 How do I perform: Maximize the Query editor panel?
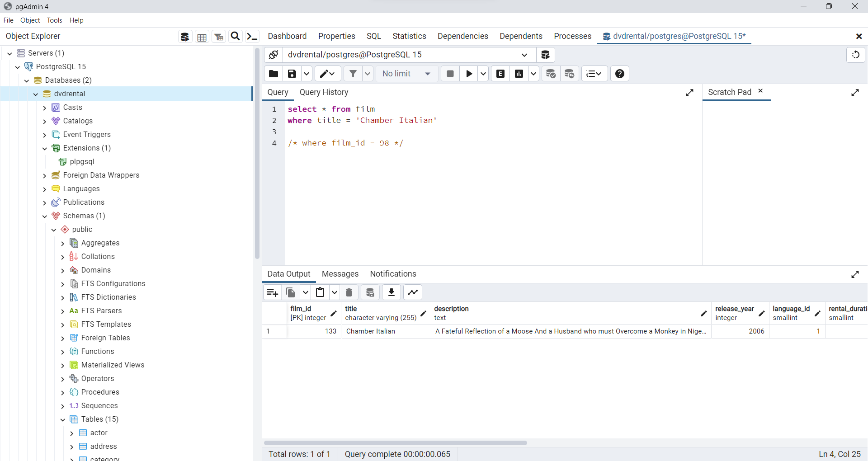click(689, 93)
